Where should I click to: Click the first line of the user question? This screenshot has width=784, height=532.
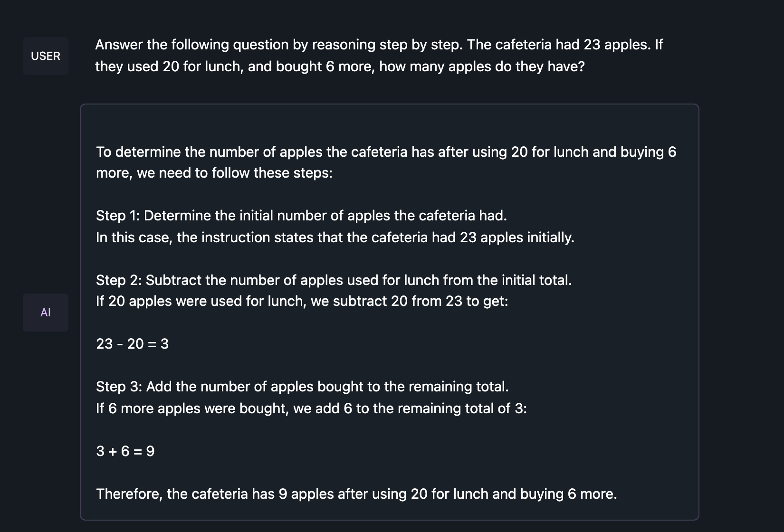point(379,45)
